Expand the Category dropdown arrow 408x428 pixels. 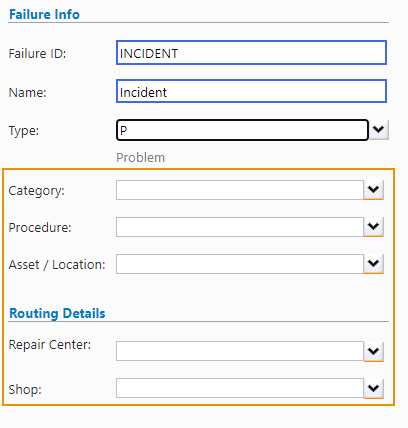[374, 190]
